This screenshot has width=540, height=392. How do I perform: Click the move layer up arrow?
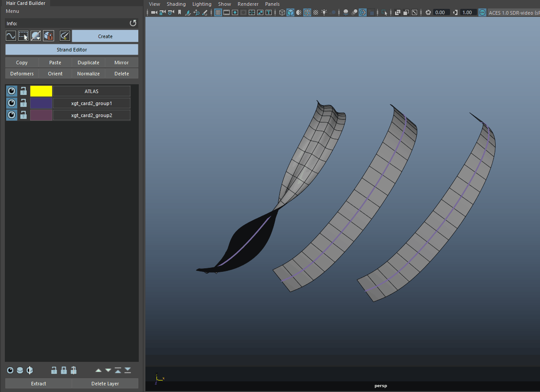tap(98, 370)
